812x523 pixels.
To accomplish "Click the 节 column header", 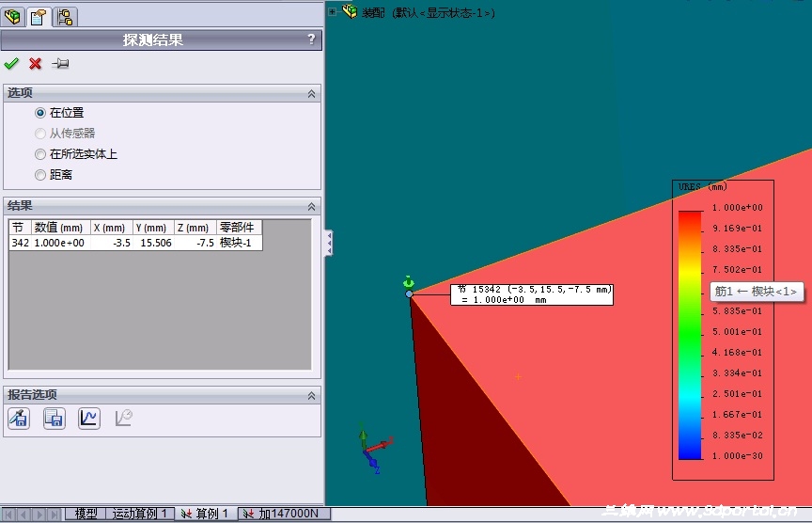I will click(x=20, y=228).
